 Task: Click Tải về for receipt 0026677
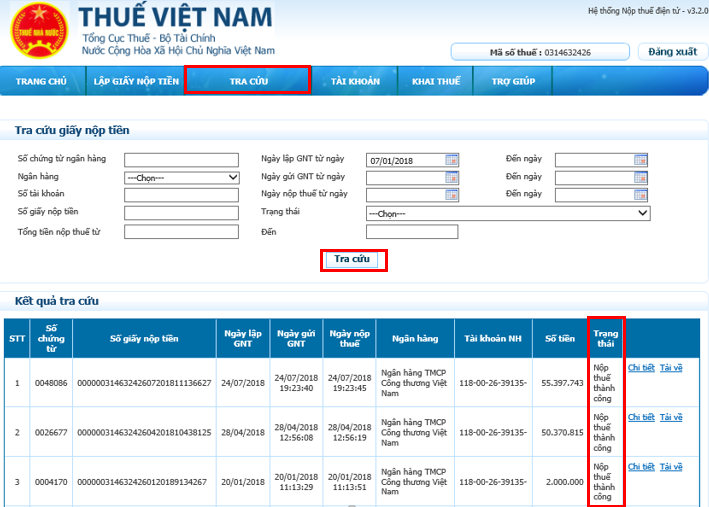tap(671, 417)
